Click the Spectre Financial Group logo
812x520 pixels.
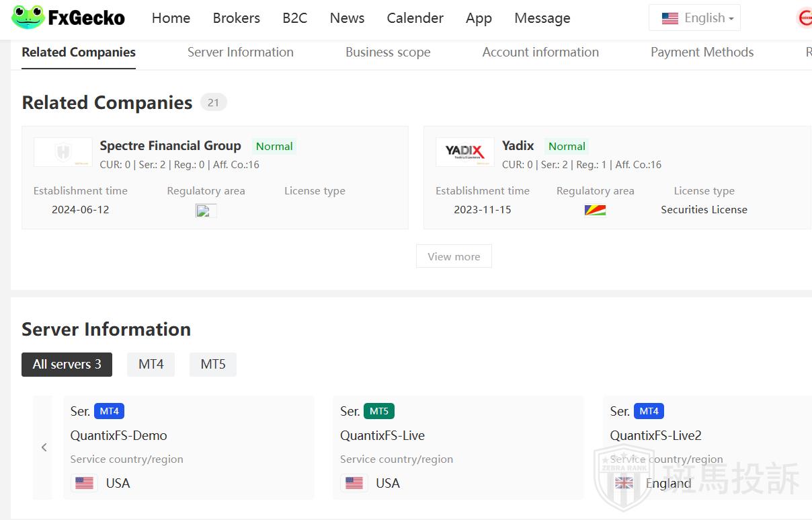[63, 152]
